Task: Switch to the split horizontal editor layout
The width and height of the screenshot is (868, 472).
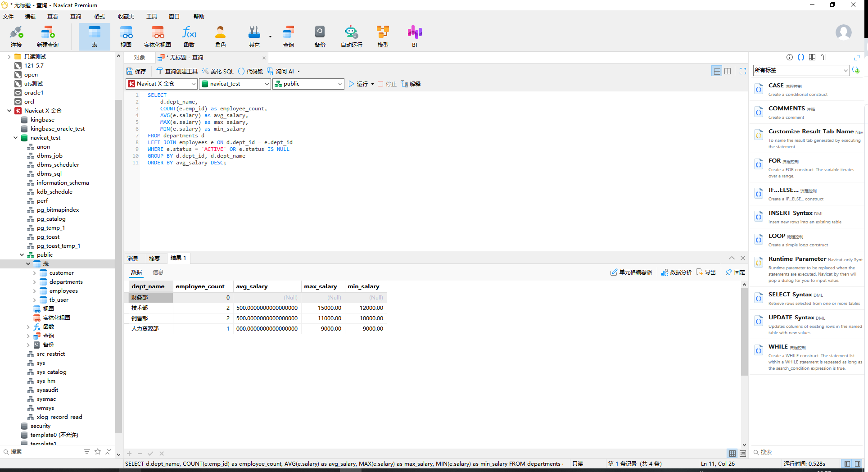Action: pos(717,71)
